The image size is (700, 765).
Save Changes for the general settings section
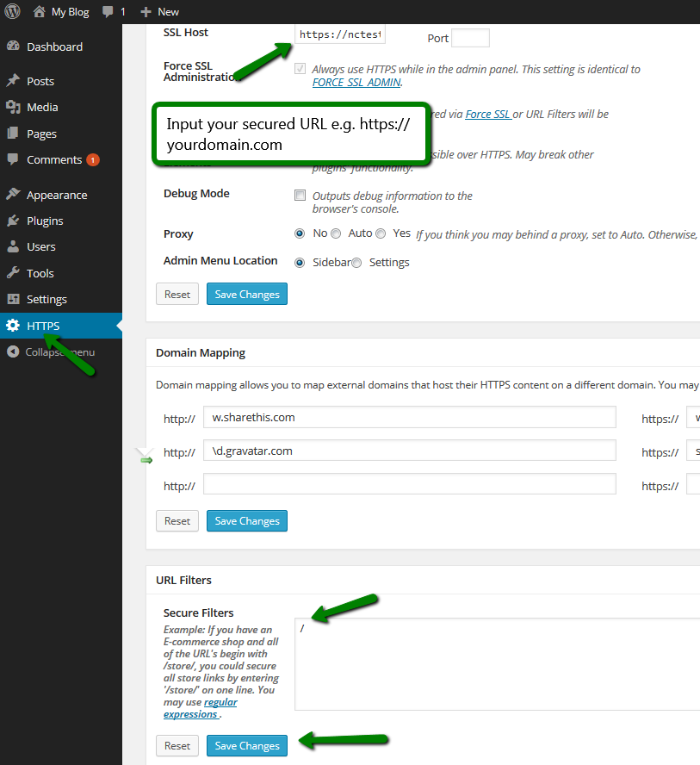[x=247, y=294]
